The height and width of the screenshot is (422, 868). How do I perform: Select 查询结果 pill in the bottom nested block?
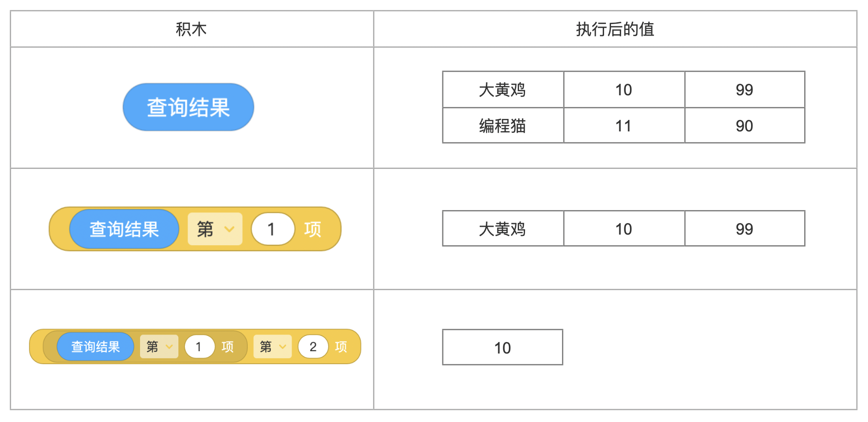coord(95,347)
